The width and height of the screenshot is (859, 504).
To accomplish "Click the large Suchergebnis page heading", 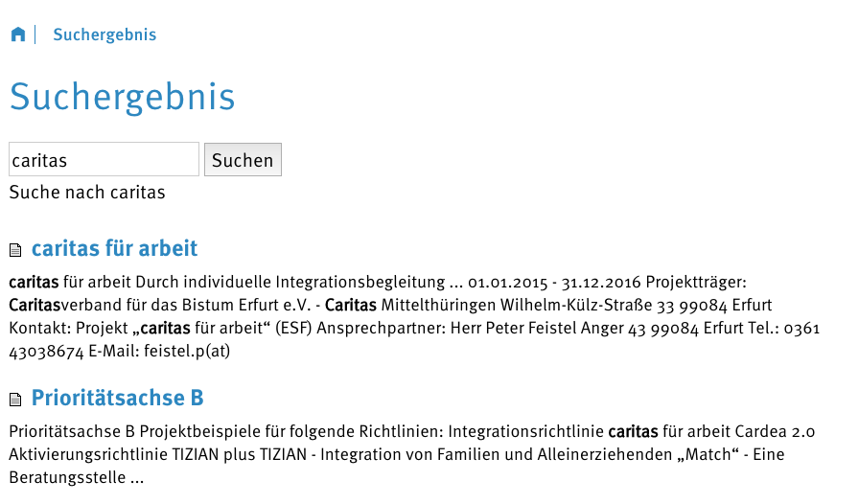I will 122,97.
